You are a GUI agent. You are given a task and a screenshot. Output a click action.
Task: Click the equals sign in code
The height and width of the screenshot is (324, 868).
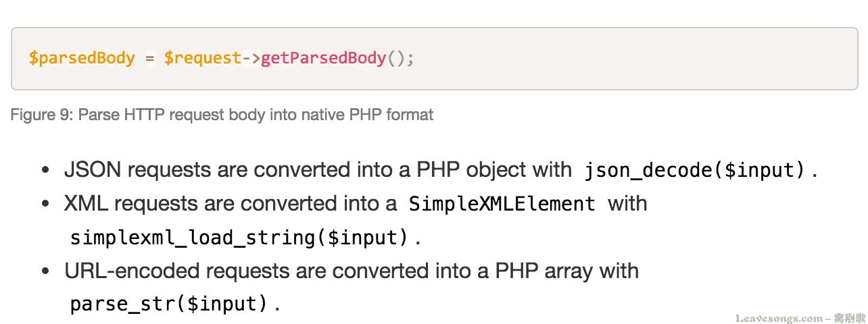tap(149, 58)
